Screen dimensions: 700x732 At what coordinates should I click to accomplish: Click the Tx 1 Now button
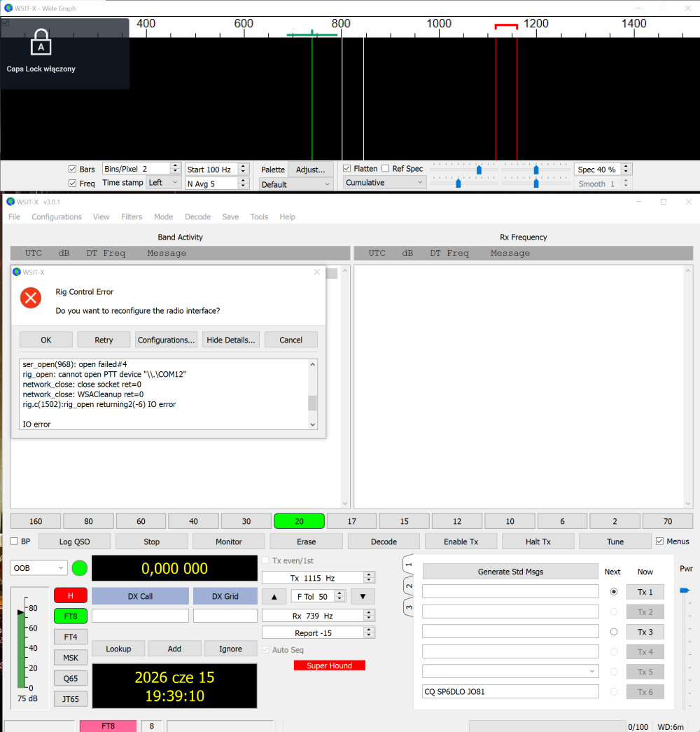645,592
